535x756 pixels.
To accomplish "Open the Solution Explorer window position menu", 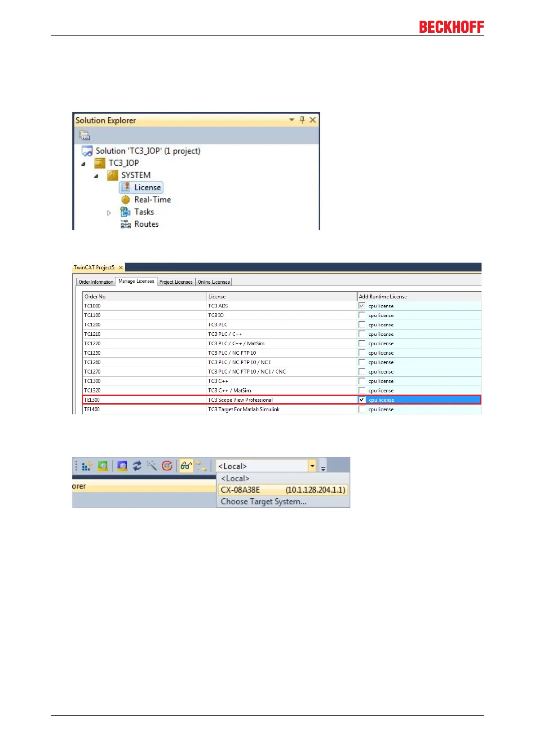I will coord(292,120).
